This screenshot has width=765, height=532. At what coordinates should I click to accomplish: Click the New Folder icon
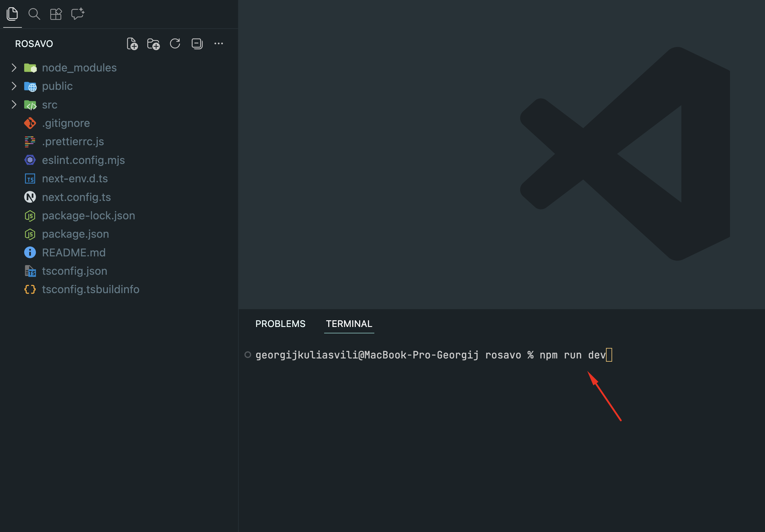153,44
